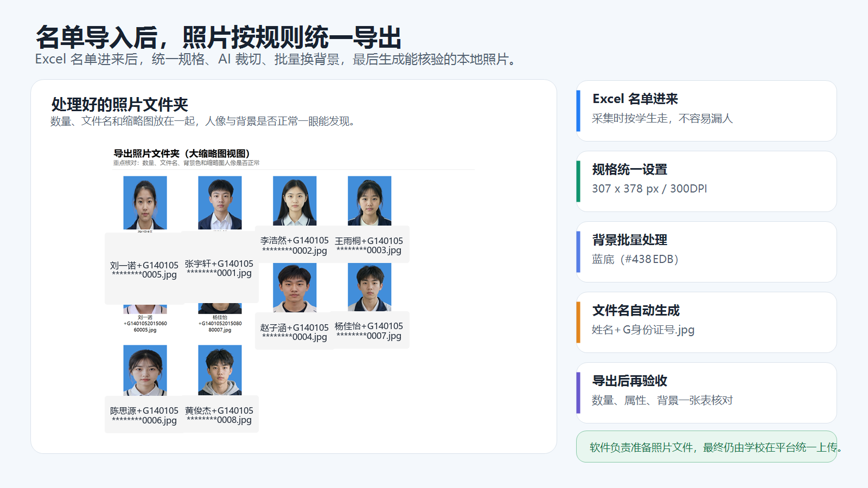Click the small caption ending 60005.jpg

pos(145,324)
